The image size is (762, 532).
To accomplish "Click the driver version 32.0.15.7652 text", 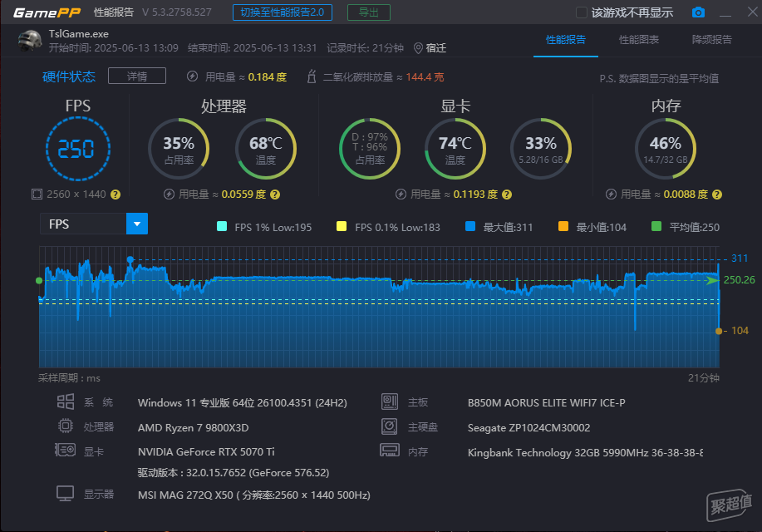I will (234, 473).
